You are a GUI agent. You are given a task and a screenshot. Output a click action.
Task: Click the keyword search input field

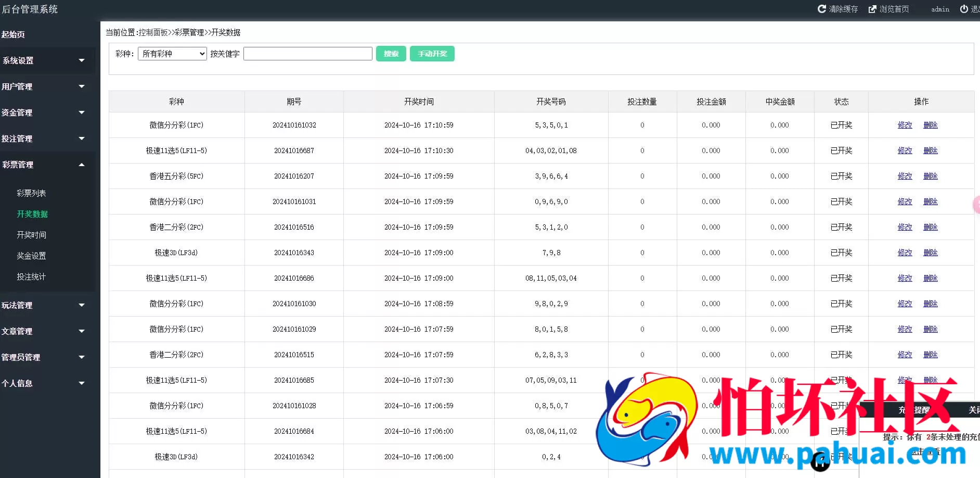[x=307, y=54]
